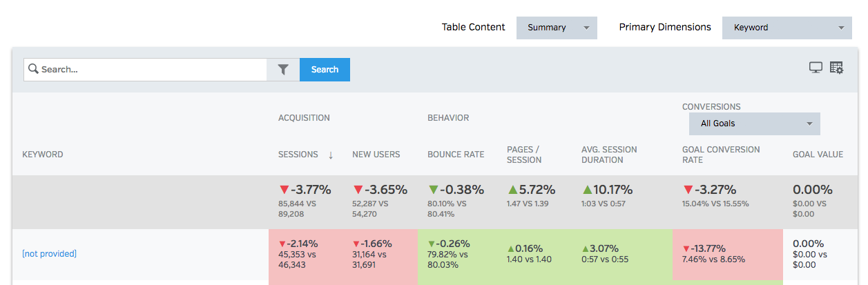
Task: Open the table column settings icon
Action: 836,68
